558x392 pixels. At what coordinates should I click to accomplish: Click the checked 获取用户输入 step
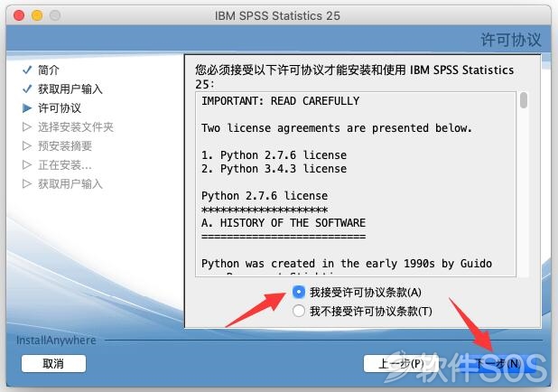click(x=70, y=89)
